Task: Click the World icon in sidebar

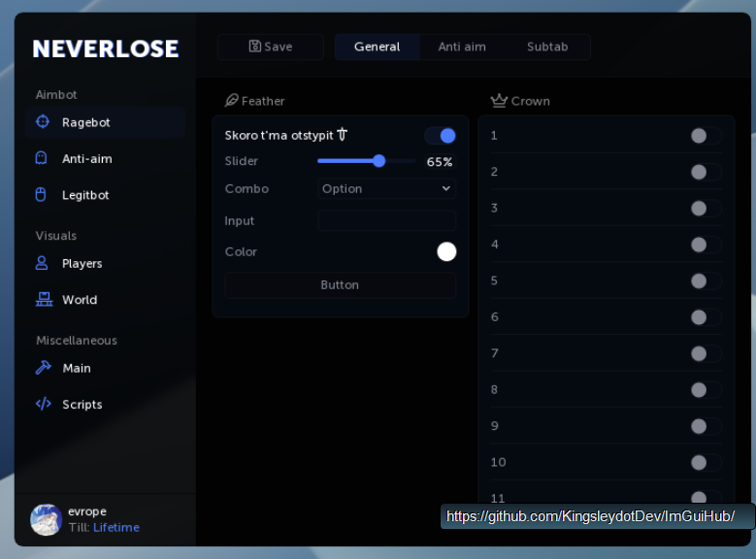Action: tap(44, 299)
